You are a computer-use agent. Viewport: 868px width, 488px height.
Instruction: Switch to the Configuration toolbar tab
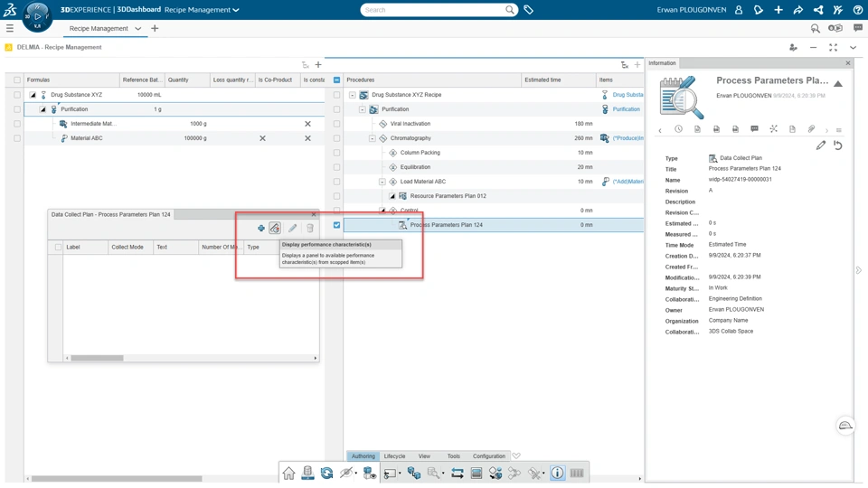[x=489, y=455]
